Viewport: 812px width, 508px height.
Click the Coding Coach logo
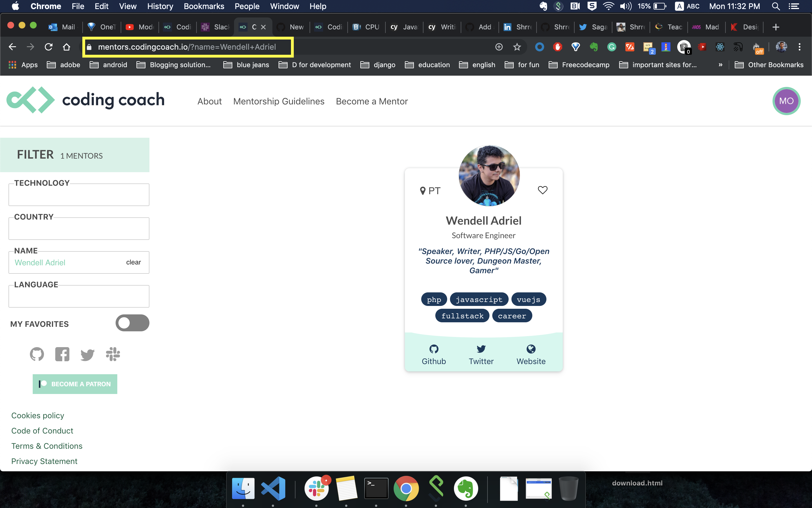(85, 100)
